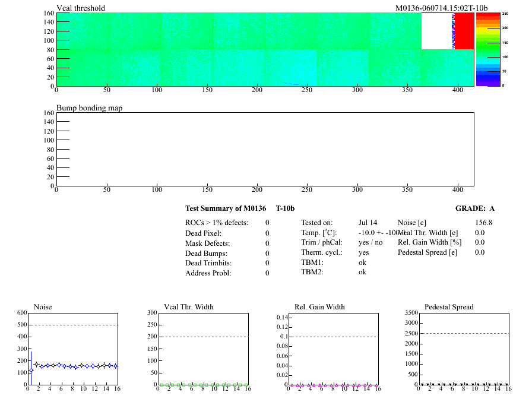The height and width of the screenshot is (399, 532).
Task: Pick the purple band at the color scale bottom
Action: tap(488, 84)
